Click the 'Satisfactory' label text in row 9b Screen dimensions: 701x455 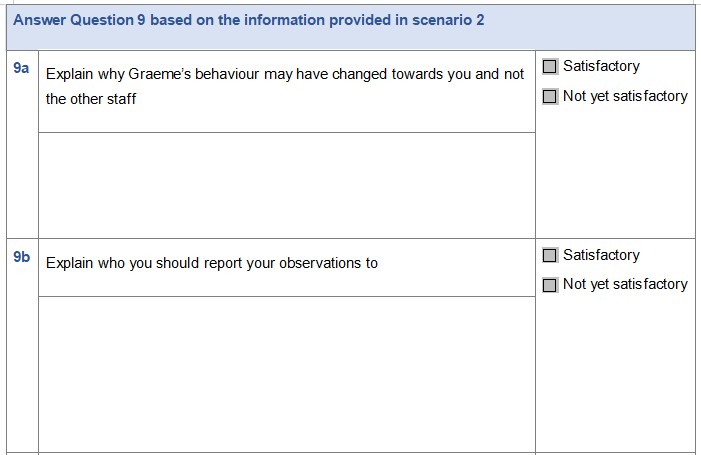pos(601,255)
